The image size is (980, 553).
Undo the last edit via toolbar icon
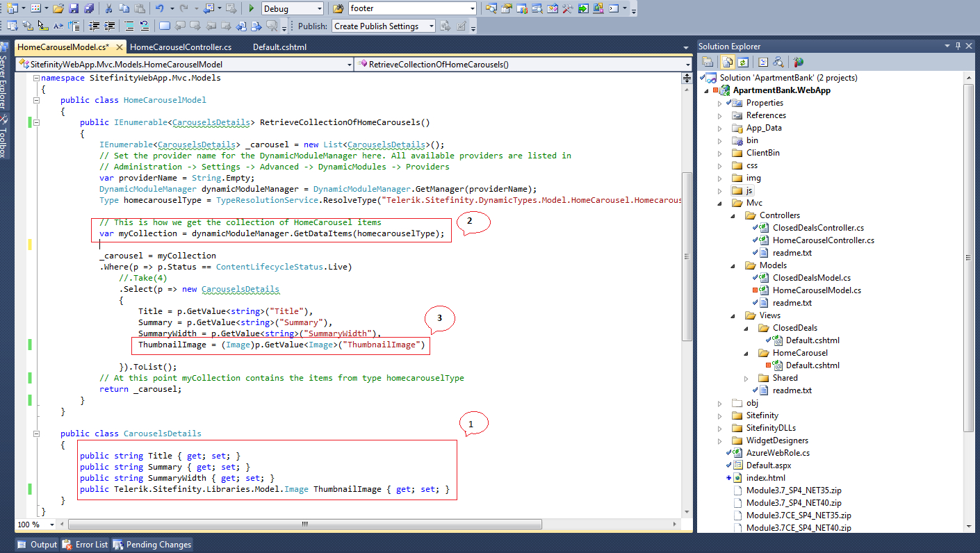pos(160,8)
